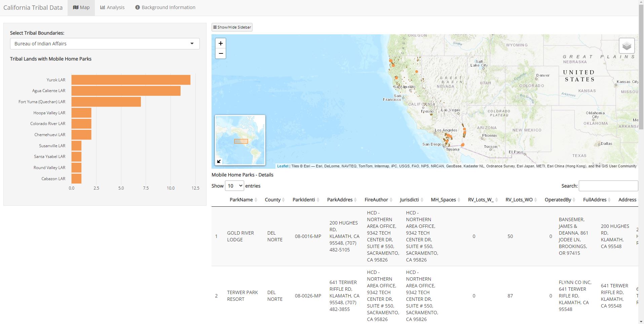Switch to the Map tab
Image resolution: width=644 pixels, height=324 pixels.
click(x=81, y=7)
